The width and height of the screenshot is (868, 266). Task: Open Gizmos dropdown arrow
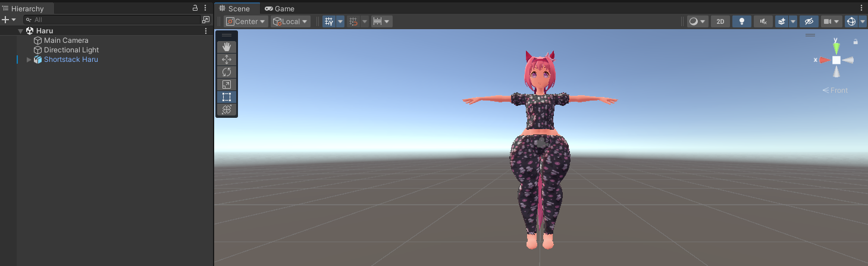863,21
